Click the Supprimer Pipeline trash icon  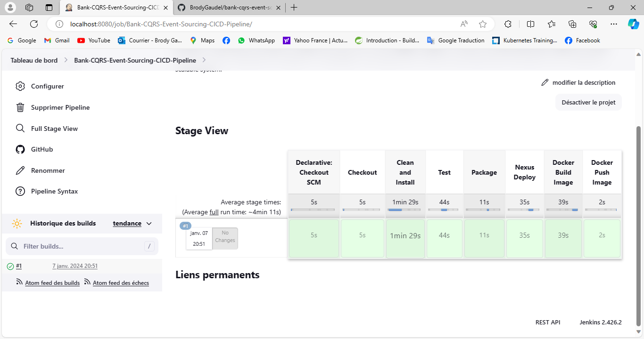tap(20, 107)
